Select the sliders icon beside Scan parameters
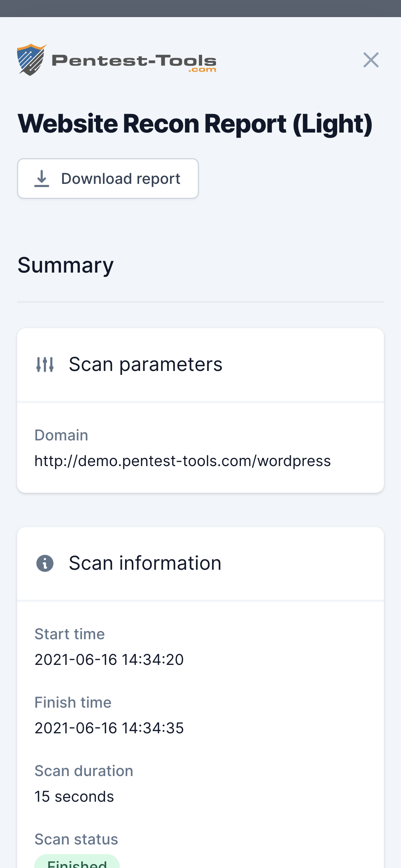Image resolution: width=401 pixels, height=868 pixels. pos(44,364)
